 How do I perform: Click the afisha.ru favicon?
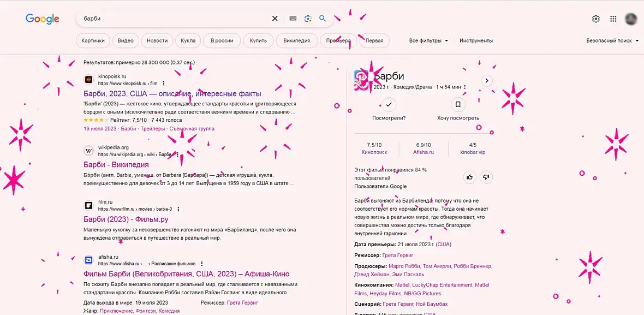click(x=89, y=260)
